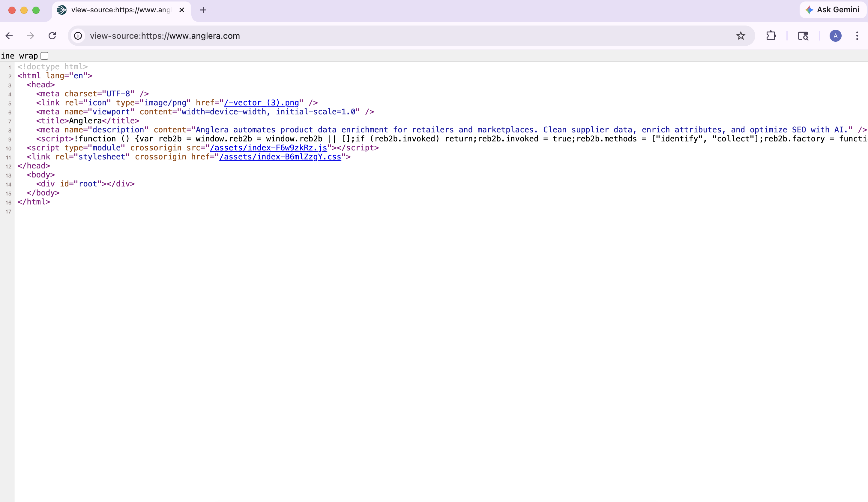Bookmark this page with the star icon

(741, 36)
